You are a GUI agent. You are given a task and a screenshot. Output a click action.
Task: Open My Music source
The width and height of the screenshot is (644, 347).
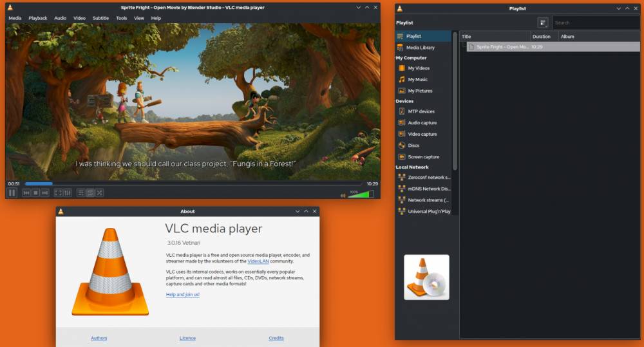(423, 80)
